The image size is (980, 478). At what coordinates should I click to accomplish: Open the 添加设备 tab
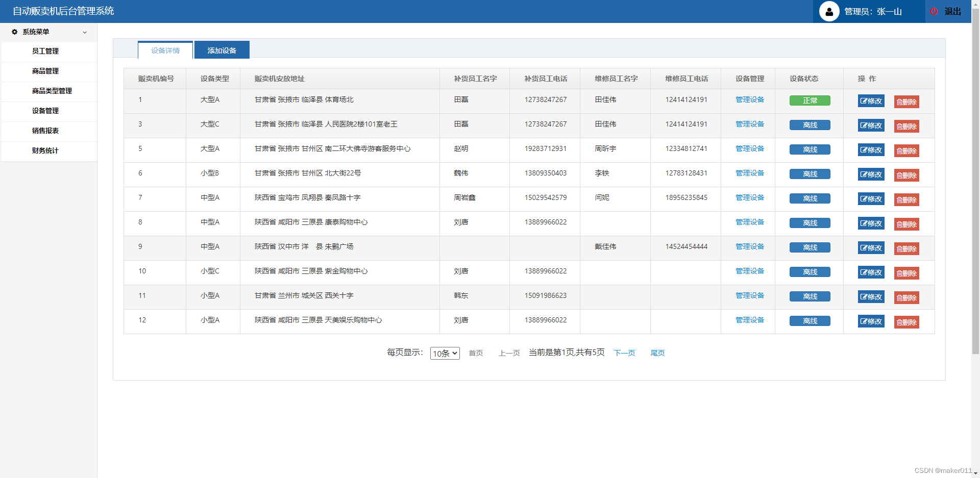pyautogui.click(x=222, y=50)
